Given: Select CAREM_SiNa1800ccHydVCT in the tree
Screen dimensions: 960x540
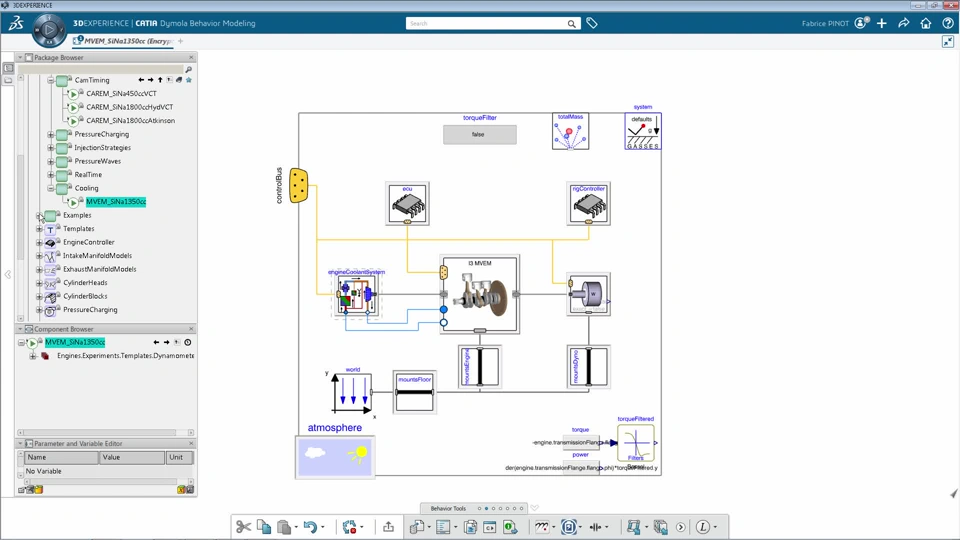Looking at the screenshot, I should [x=130, y=107].
